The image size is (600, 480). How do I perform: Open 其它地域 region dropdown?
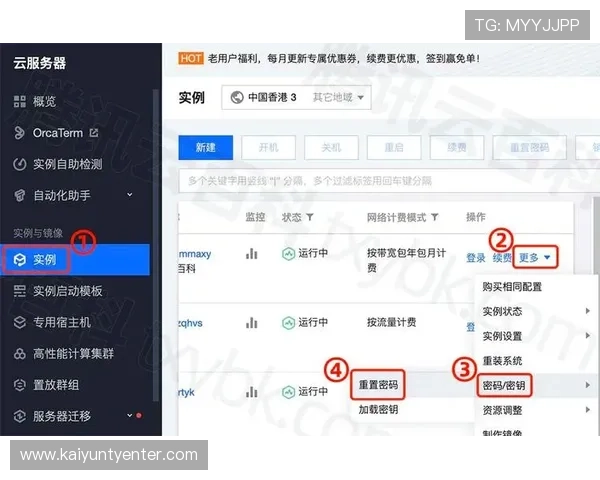pos(338,97)
